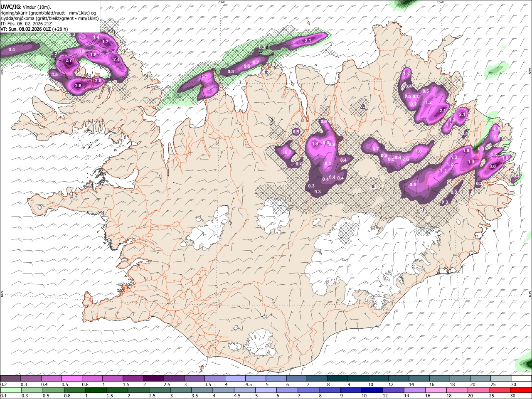Click the 3.0 precipitation value in the east

[493, 166]
